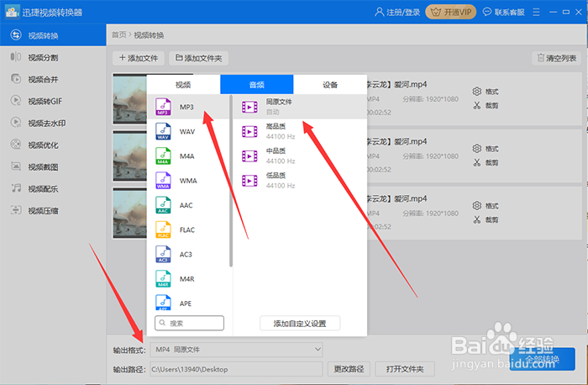Click the third video thumbnail
Image resolution: width=588 pixels, height=385 pixels.
129,214
